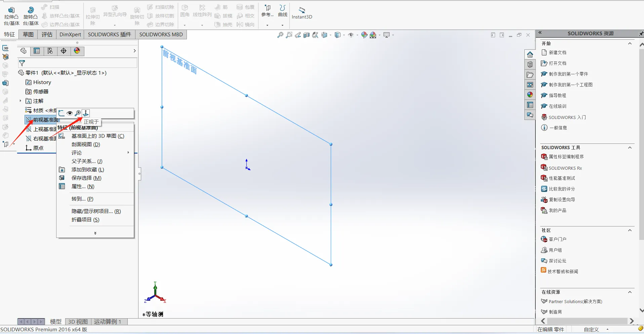This screenshot has width=644, height=334.
Task: Open the Appearances task pane tab
Action: coord(530,95)
